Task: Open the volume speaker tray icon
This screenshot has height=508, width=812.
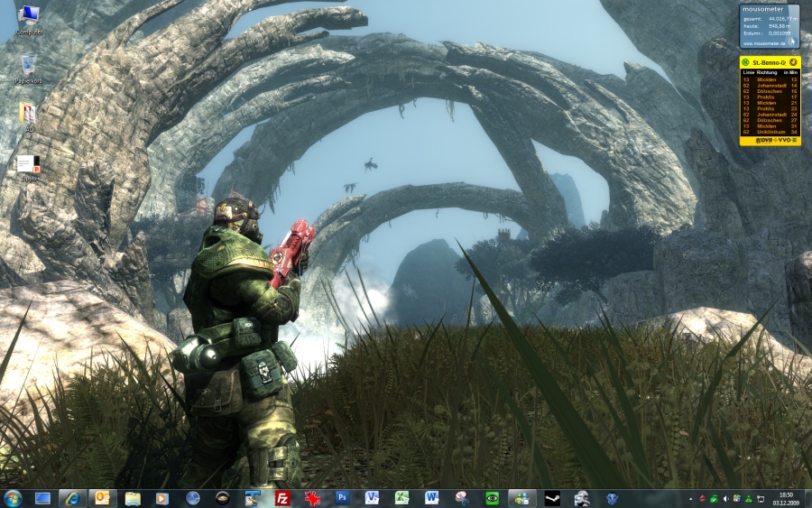Action: pyautogui.click(x=725, y=499)
